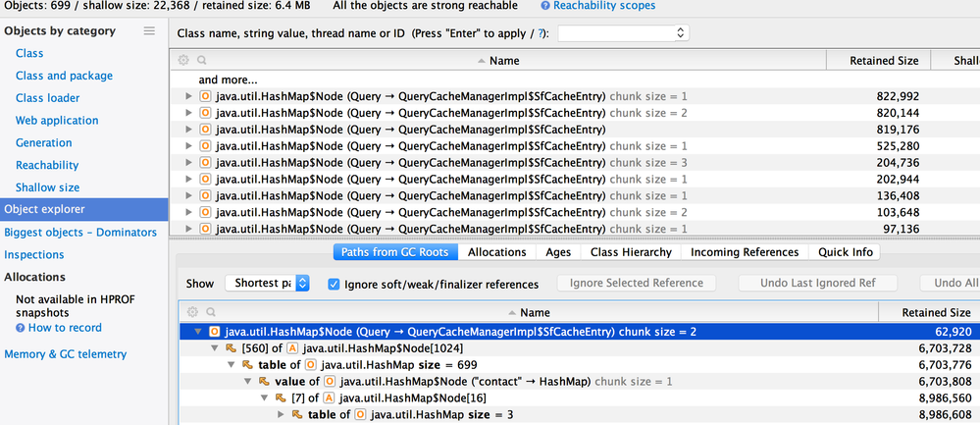Click the question mark help link in filter label
Screen dimensions: 980x425
(x=541, y=33)
